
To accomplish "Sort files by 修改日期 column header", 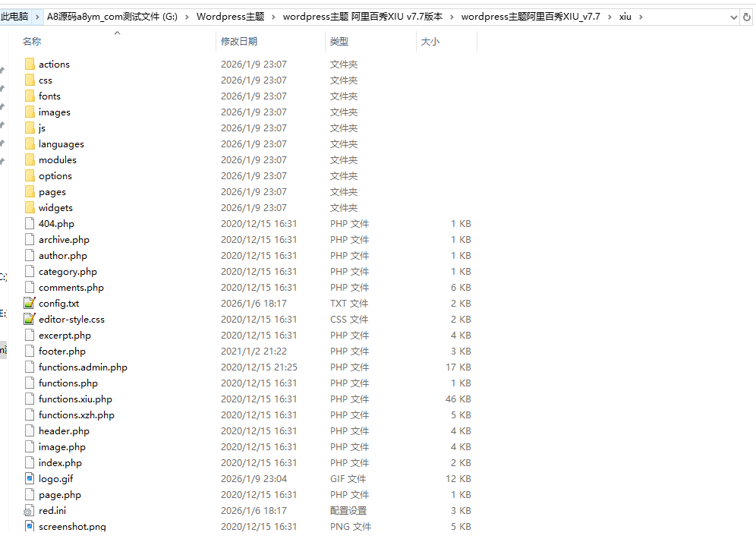I will 239,41.
